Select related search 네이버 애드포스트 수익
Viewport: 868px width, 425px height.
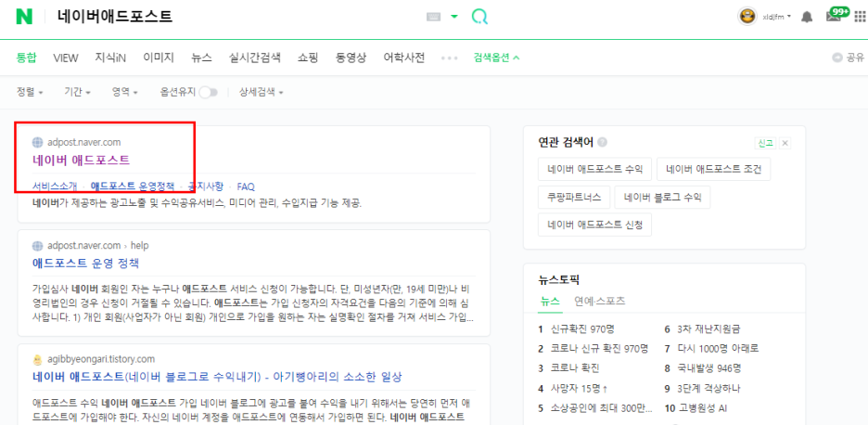pos(595,170)
